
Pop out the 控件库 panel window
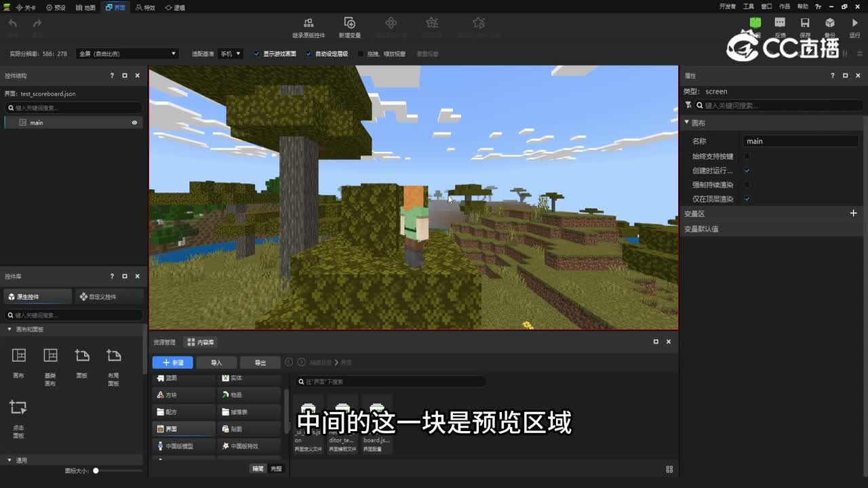coord(125,277)
